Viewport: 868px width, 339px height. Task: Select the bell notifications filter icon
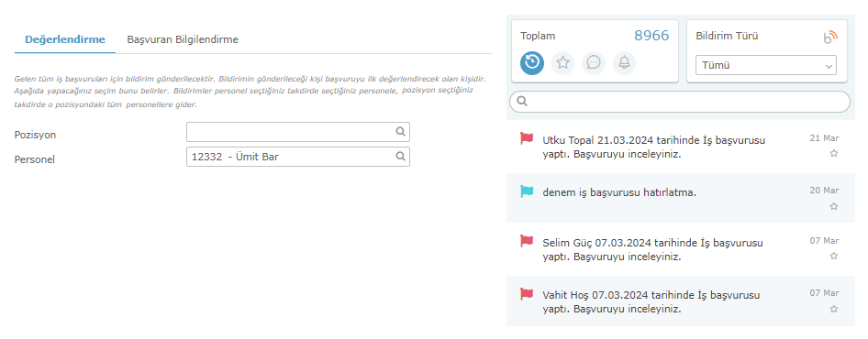coord(625,63)
